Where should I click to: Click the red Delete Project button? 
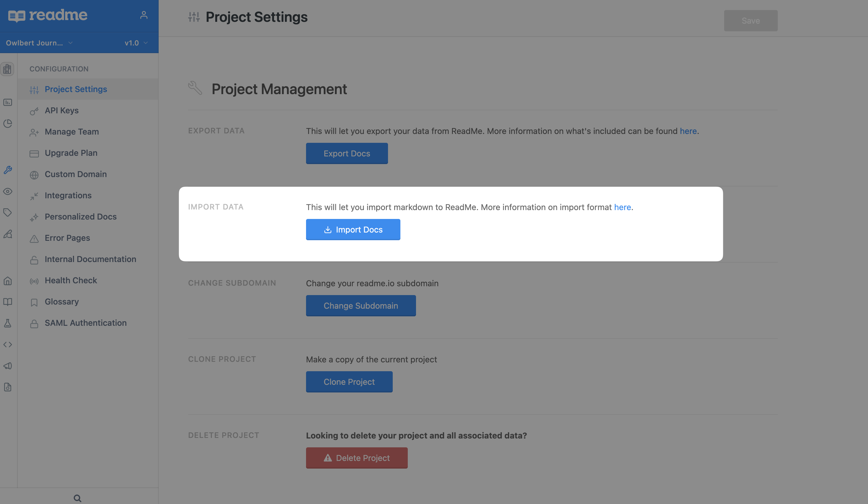click(356, 458)
